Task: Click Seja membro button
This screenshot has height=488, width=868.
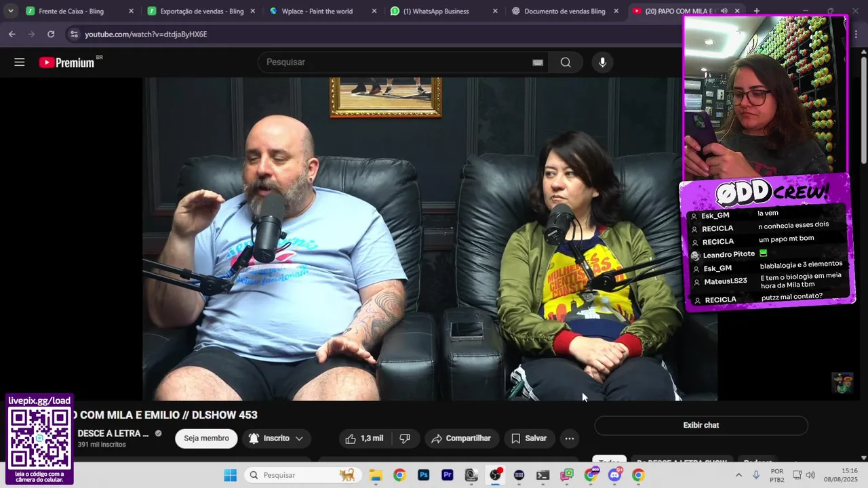Action: coord(206,439)
